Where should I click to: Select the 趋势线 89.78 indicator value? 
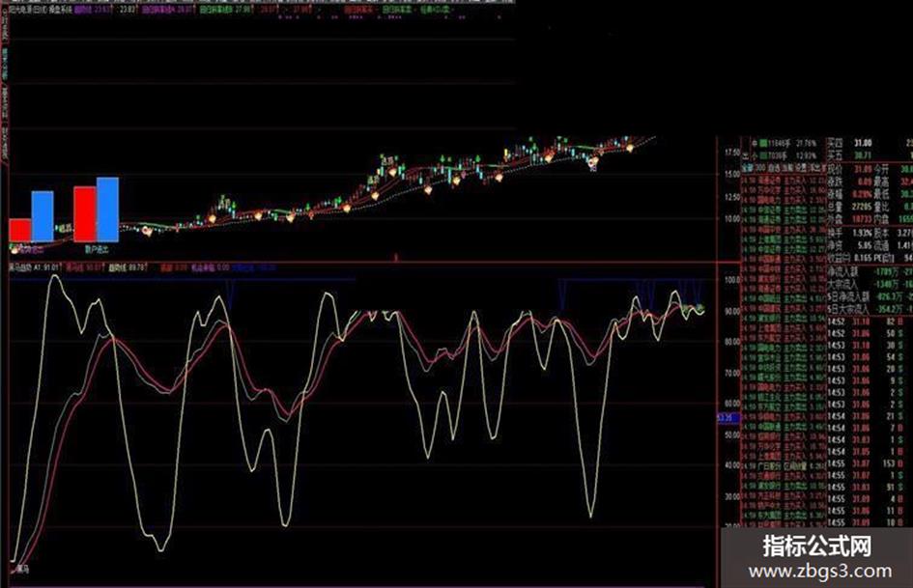pos(128,267)
